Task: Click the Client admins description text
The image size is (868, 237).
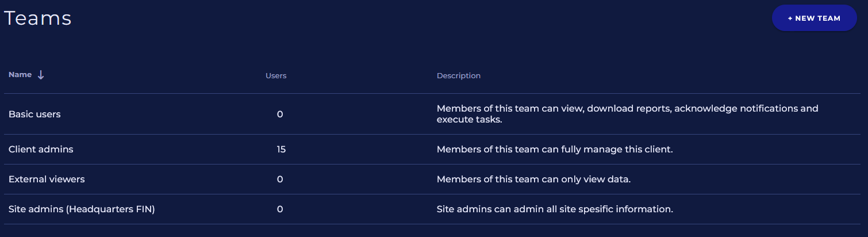Action: [x=554, y=150]
